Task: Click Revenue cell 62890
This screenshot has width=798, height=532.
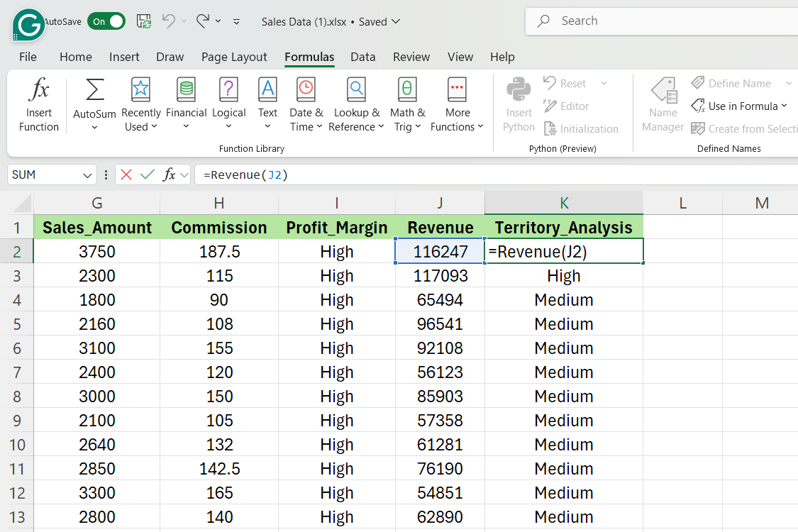Action: point(440,516)
